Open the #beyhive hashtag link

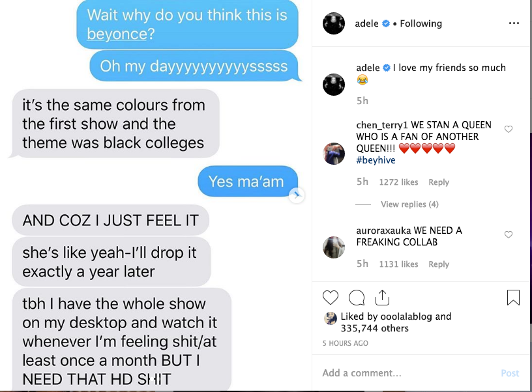376,160
